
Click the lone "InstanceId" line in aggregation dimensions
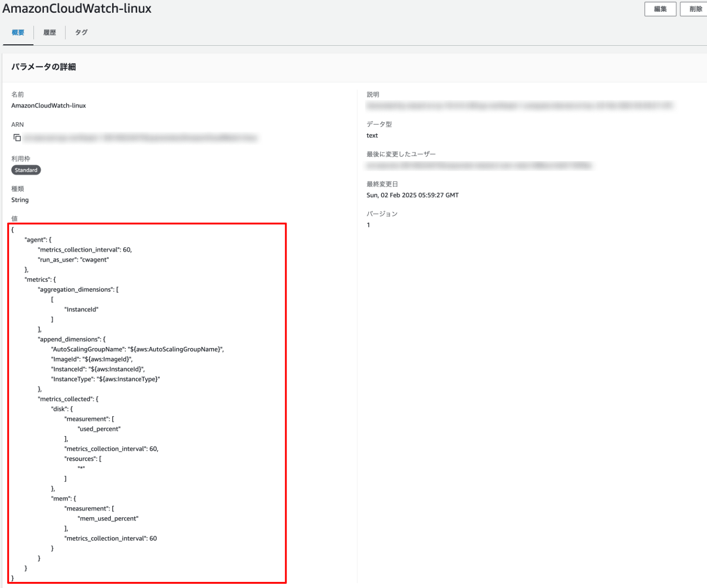82,310
